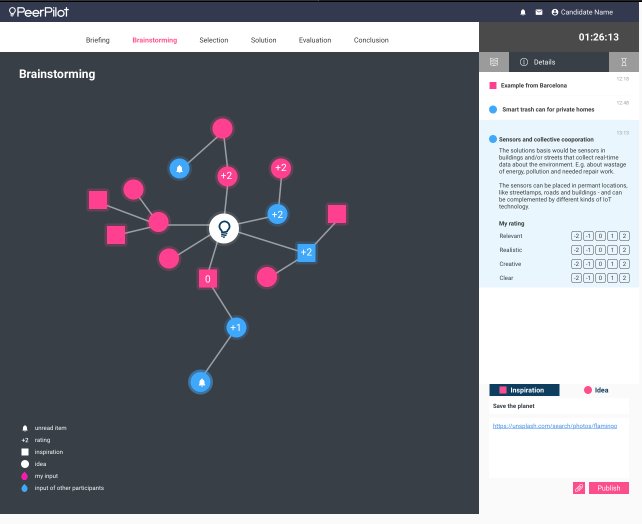Select the blue +1 circle node
The width and height of the screenshot is (642, 524).
coord(236,328)
